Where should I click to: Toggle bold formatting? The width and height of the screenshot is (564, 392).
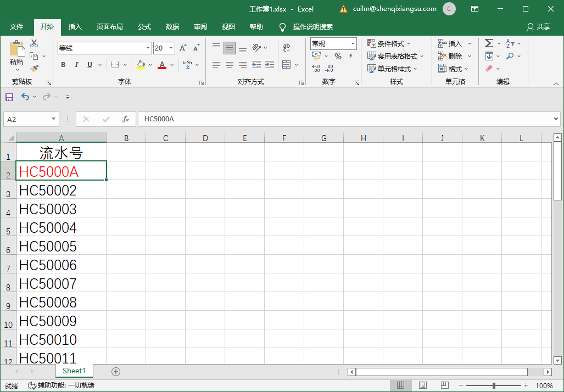[x=63, y=65]
